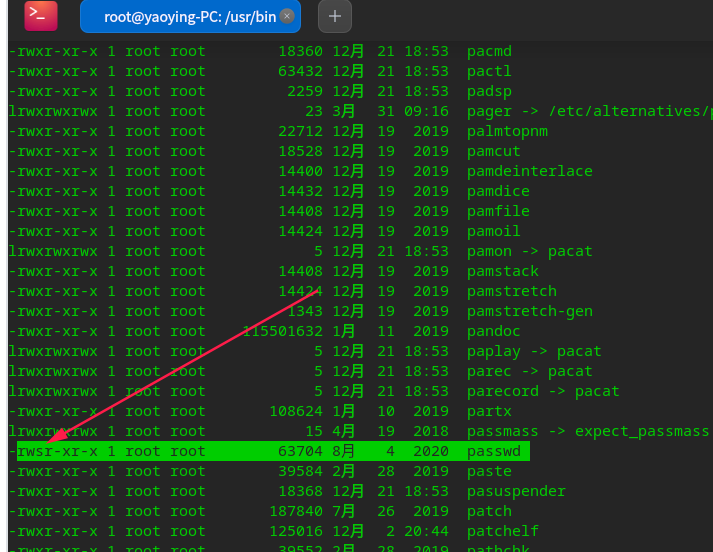Click the pamdeinterlace filename
The image size is (713, 552).
pos(530,171)
